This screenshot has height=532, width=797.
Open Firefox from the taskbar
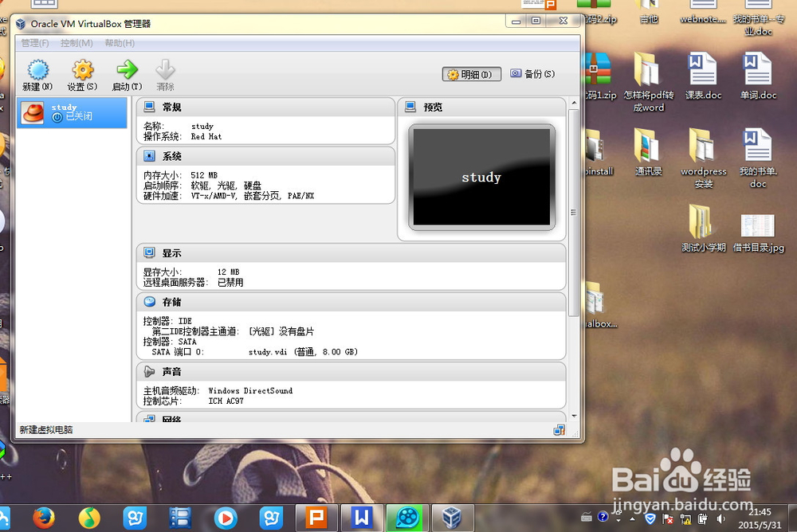click(x=44, y=518)
